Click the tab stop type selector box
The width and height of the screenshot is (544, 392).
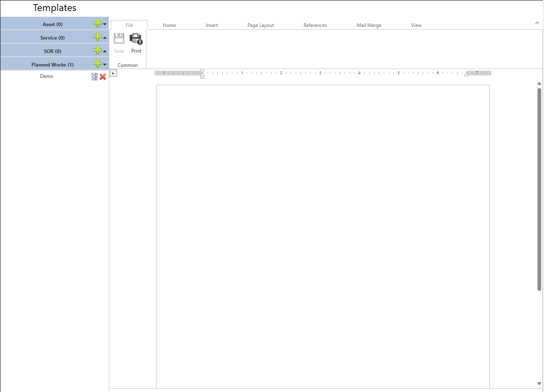(x=113, y=73)
